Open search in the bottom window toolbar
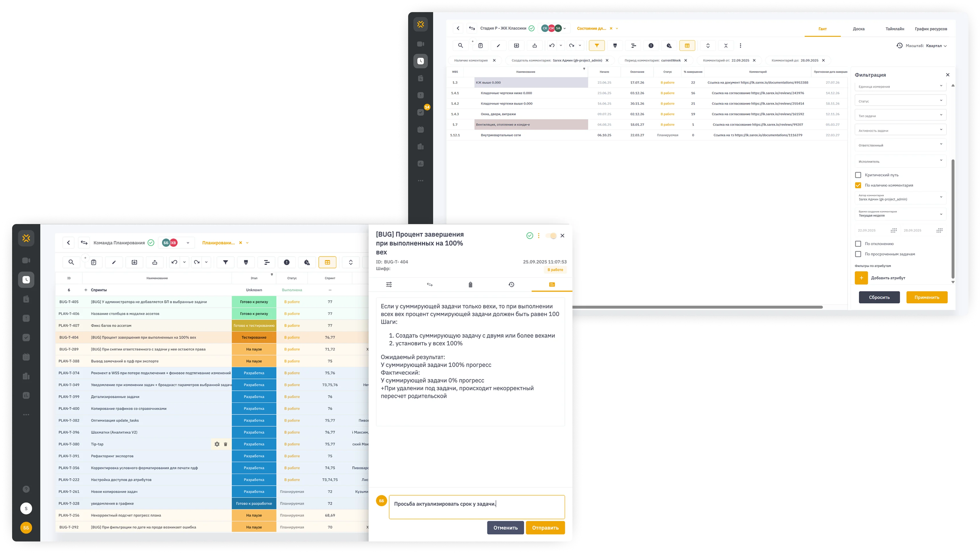Viewport: 980px width, 553px height. coord(71,262)
